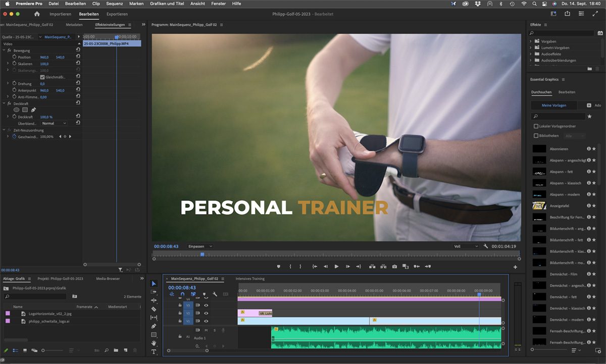Click the program monitor playhead scrubber
Image resolution: width=606 pixels, height=364 pixels.
[x=202, y=254]
